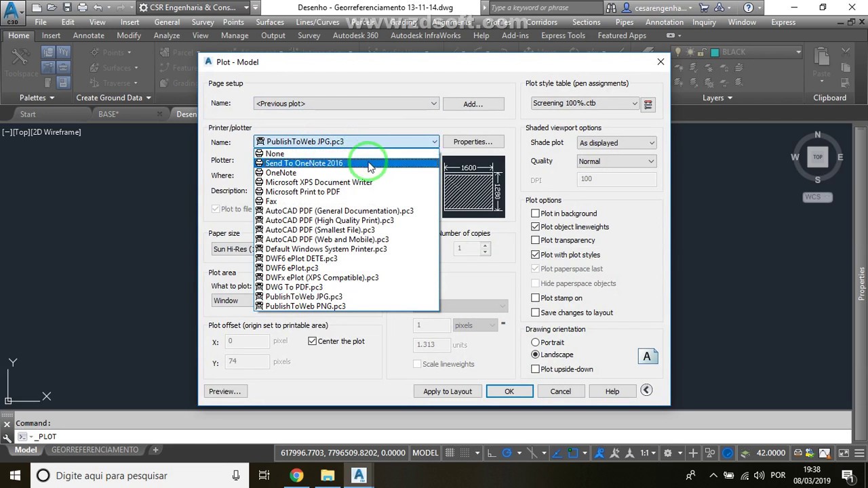Click the Plot printer icon in quick access toolbar
Image resolution: width=868 pixels, height=488 pixels.
pos(83,8)
